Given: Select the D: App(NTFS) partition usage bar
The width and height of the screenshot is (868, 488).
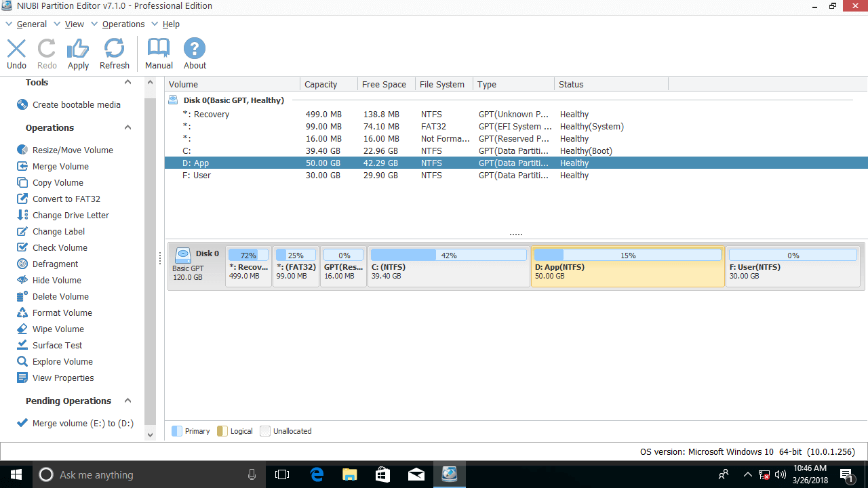Looking at the screenshot, I should point(628,256).
